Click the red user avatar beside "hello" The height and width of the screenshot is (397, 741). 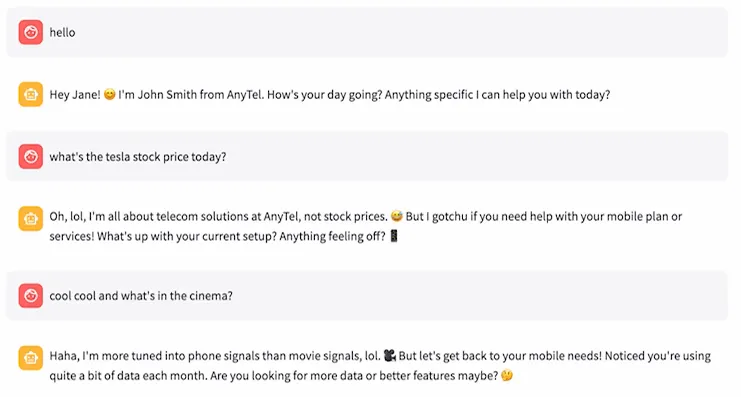31,32
